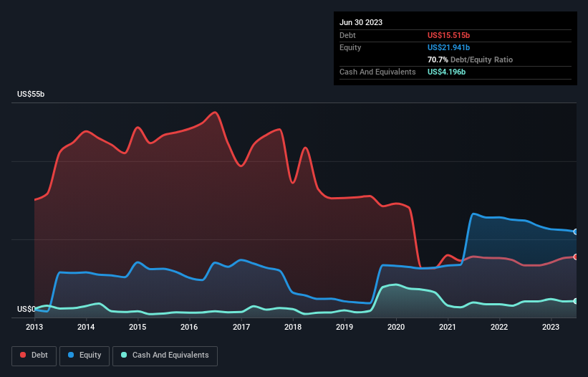
Task: Click the red Debt legend dot
Action: click(x=23, y=355)
